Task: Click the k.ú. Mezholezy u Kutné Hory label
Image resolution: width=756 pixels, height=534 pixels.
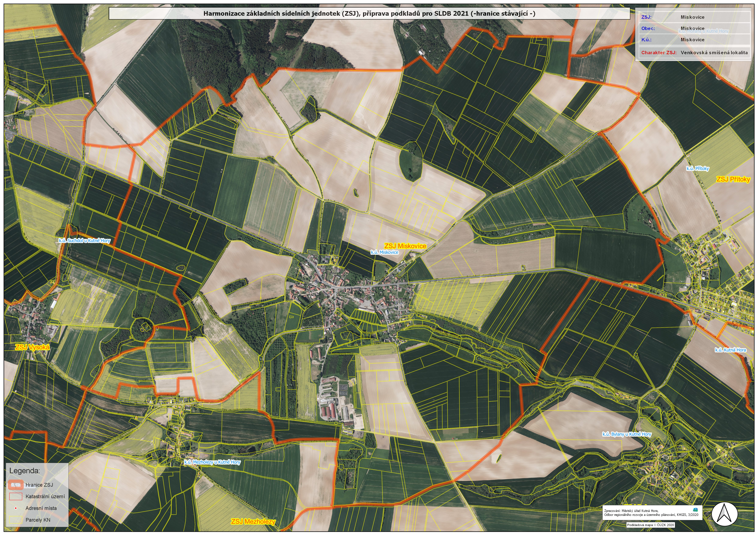Action: pos(212,462)
